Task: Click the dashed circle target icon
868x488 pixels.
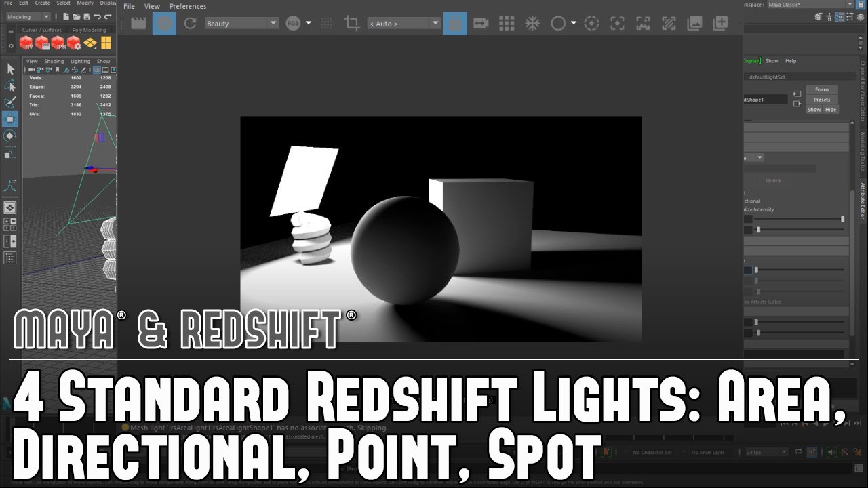Action: point(591,23)
